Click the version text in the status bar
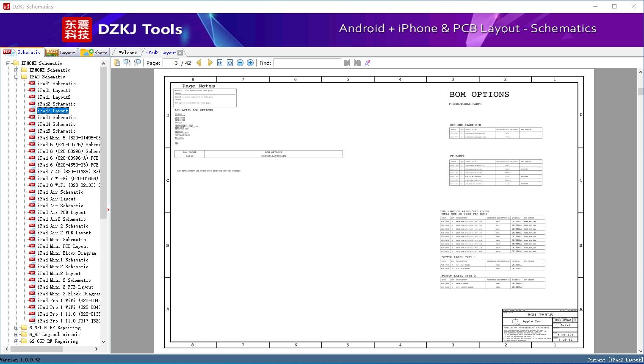644x364 pixels. (20, 360)
